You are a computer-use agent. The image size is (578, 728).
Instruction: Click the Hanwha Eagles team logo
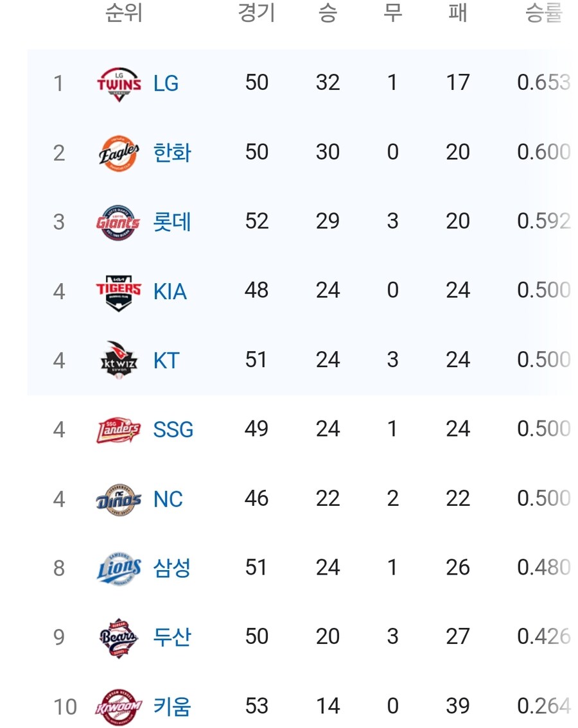(x=119, y=153)
